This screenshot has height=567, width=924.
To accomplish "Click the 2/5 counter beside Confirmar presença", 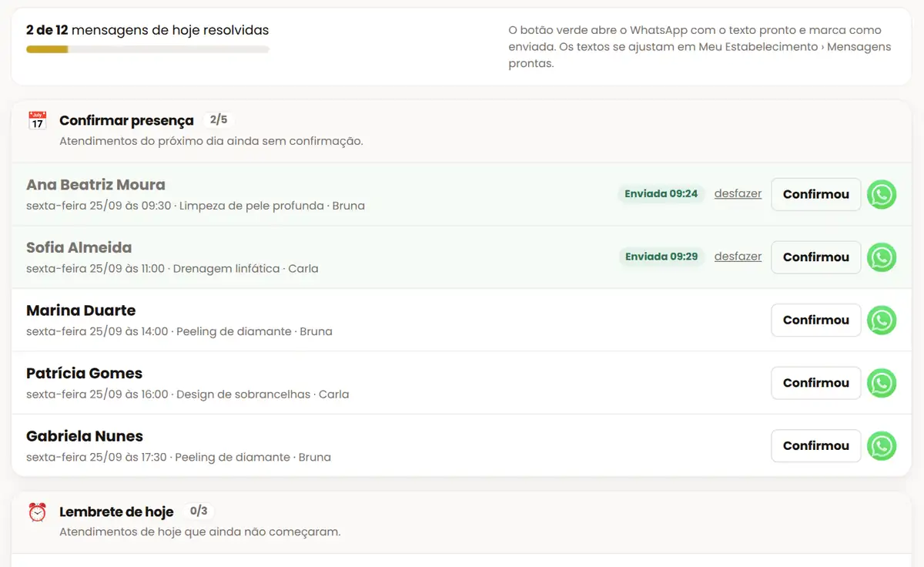I will pos(219,120).
